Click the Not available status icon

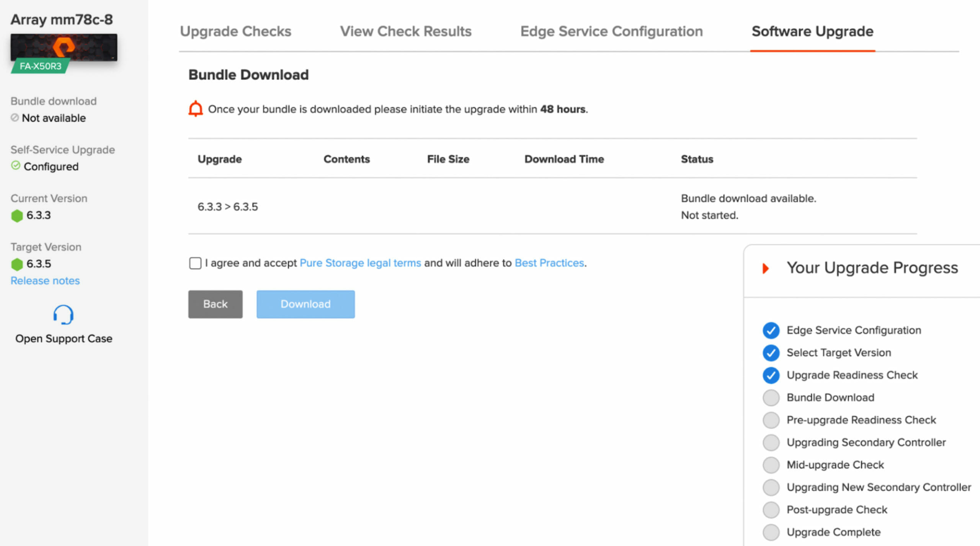(15, 117)
